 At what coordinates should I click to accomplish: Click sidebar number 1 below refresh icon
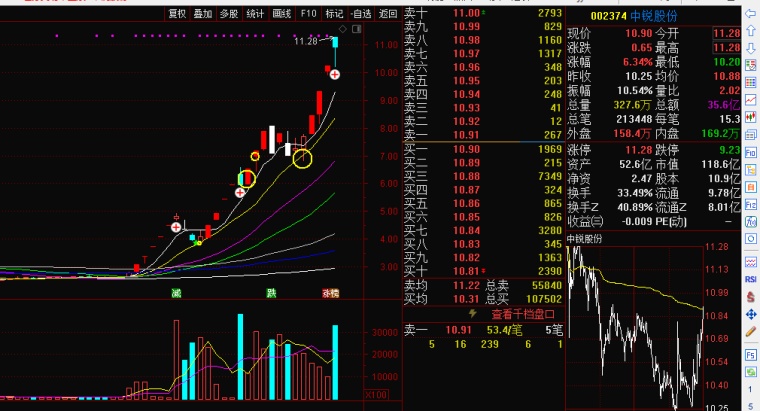coord(750,389)
